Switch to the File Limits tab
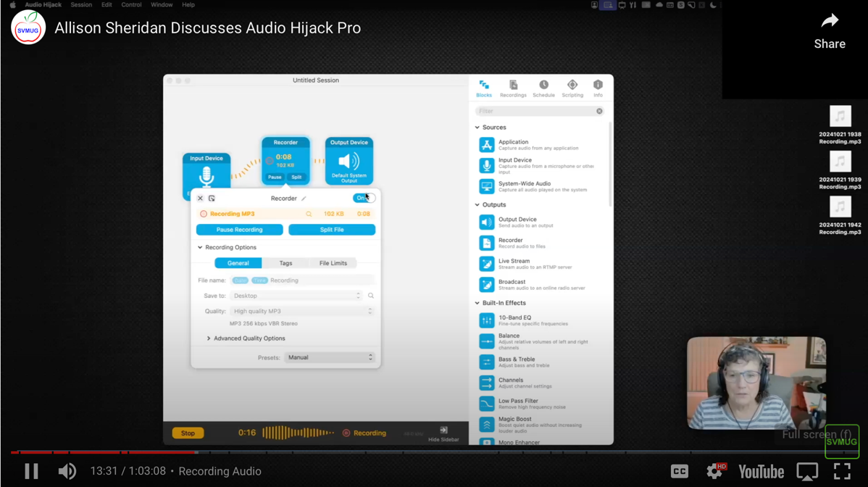The height and width of the screenshot is (487, 868). (x=333, y=263)
